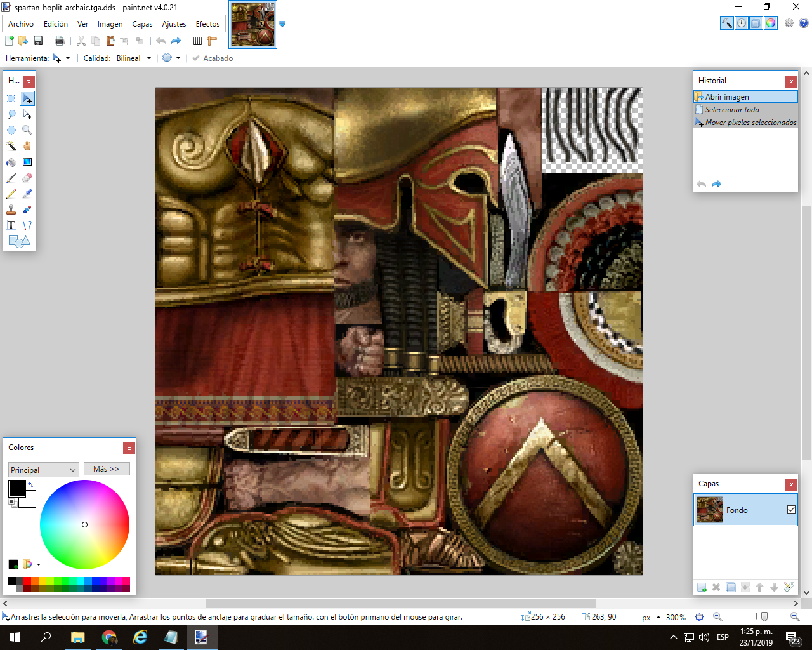Select the Paint Bucket tool
This screenshot has width=812, height=650.
11,162
